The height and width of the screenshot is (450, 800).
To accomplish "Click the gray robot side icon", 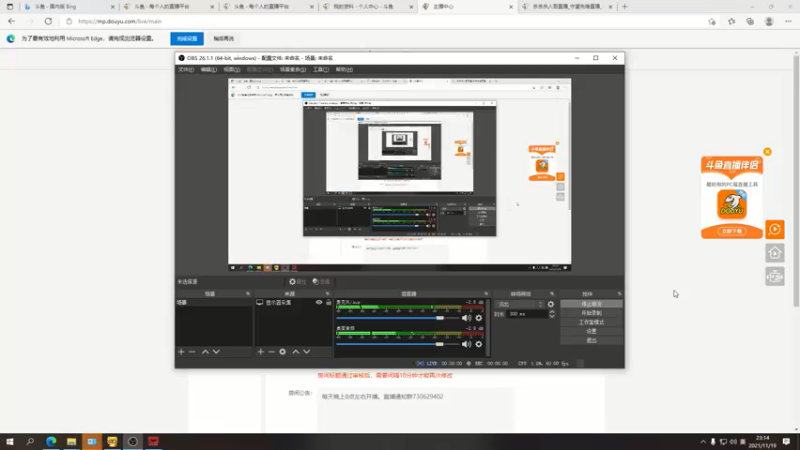I will click(774, 277).
